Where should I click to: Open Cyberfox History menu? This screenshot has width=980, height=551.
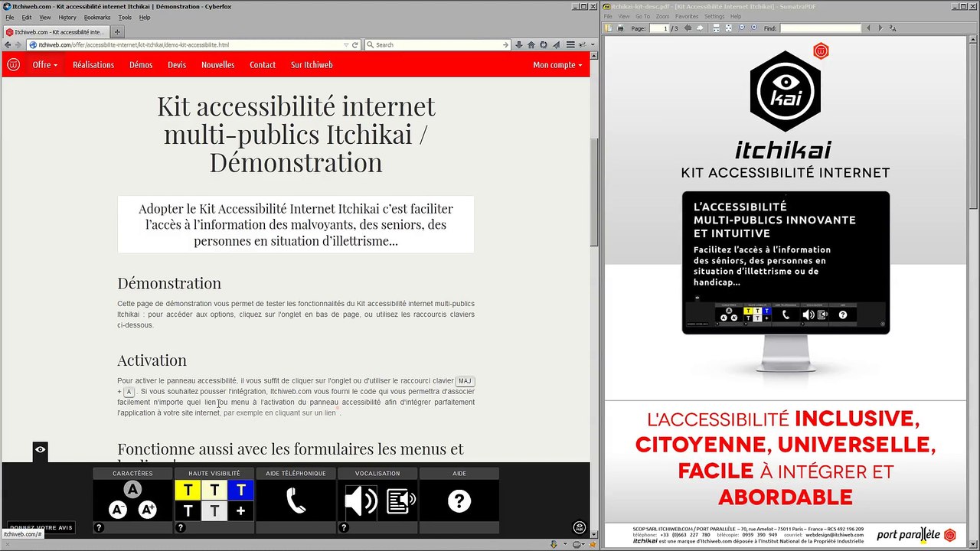[x=67, y=17]
